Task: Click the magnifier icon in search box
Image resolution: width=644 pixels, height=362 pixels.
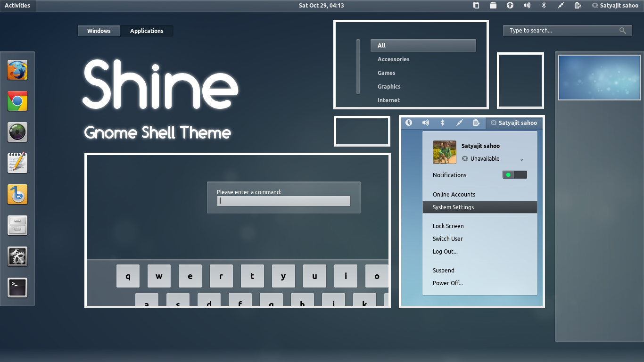Action: click(x=623, y=31)
